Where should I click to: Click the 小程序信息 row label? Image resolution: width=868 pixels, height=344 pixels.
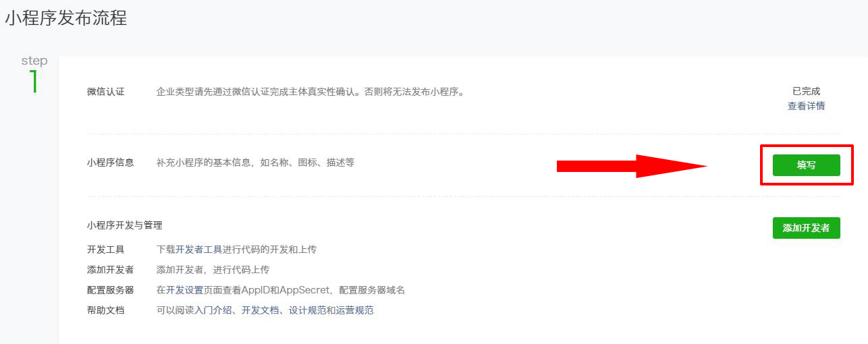[111, 163]
